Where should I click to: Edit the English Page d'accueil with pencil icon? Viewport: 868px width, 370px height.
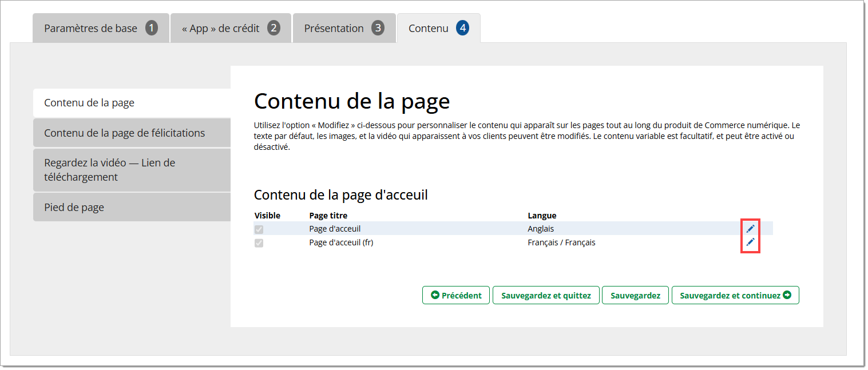(x=750, y=229)
